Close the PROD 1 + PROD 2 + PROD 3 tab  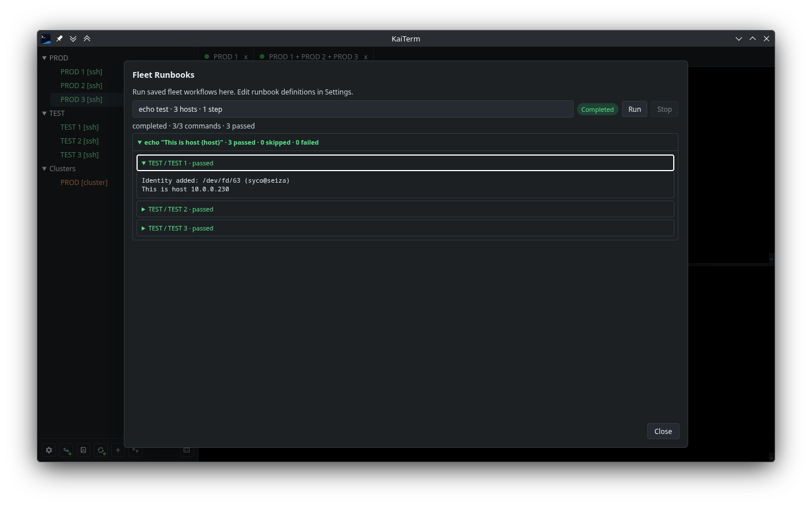(x=366, y=57)
